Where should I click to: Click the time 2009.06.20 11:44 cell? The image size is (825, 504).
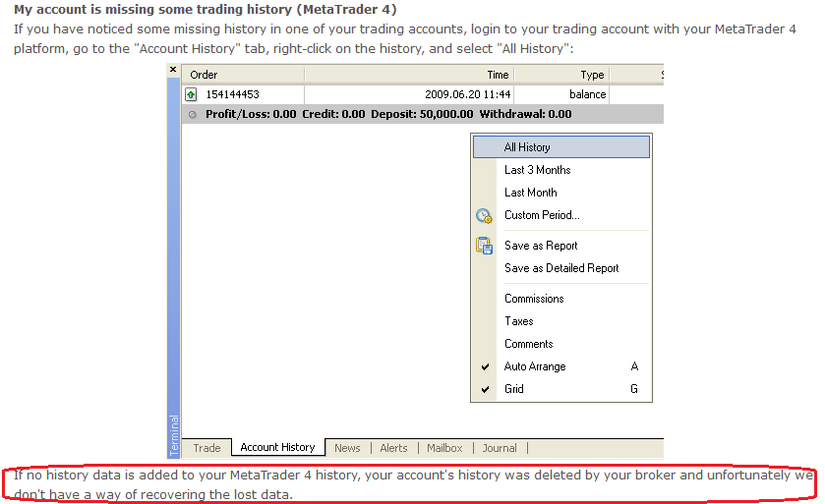468,94
